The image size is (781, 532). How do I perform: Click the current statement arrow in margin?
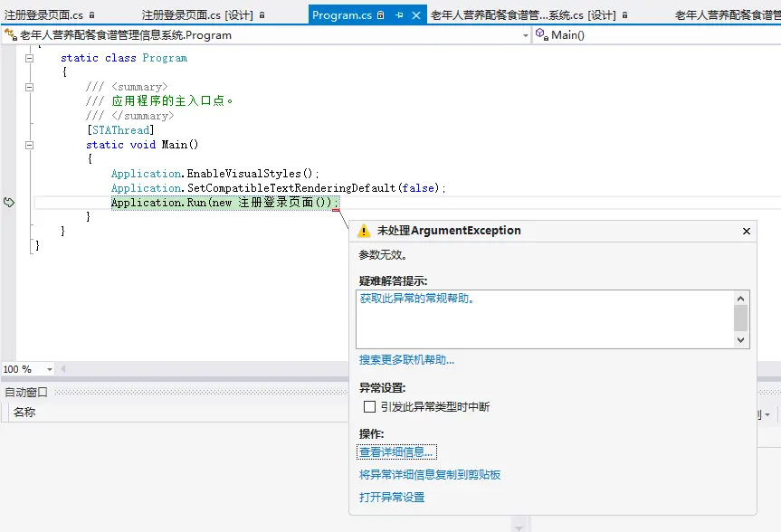tap(9, 203)
